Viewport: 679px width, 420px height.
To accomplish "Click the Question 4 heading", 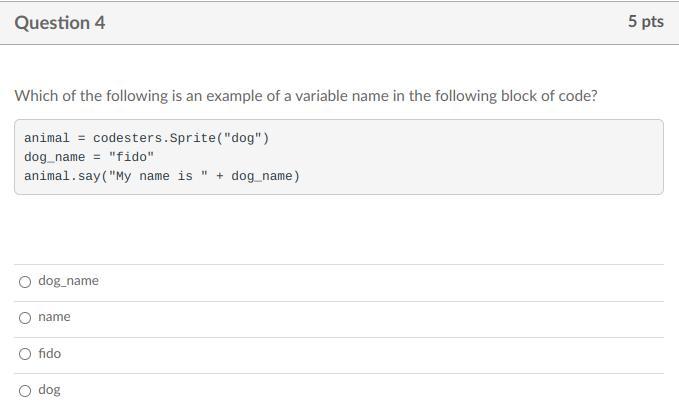I will (x=60, y=22).
